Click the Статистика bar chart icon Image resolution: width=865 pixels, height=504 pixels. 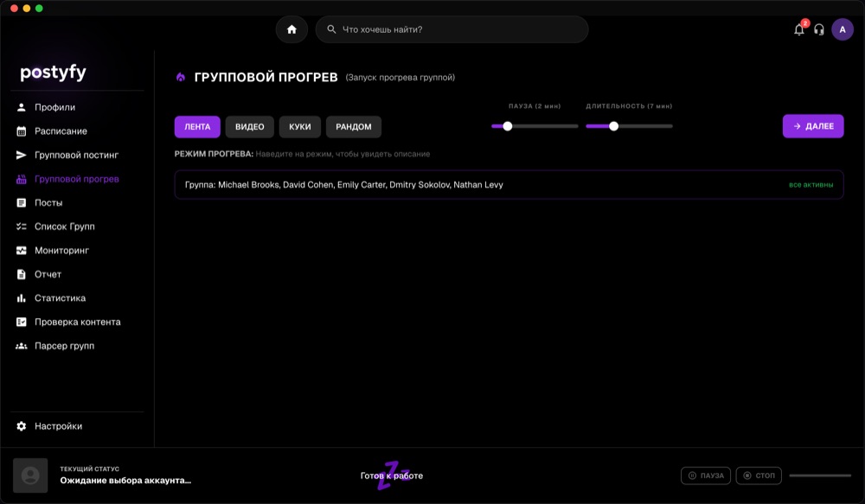tap(22, 298)
